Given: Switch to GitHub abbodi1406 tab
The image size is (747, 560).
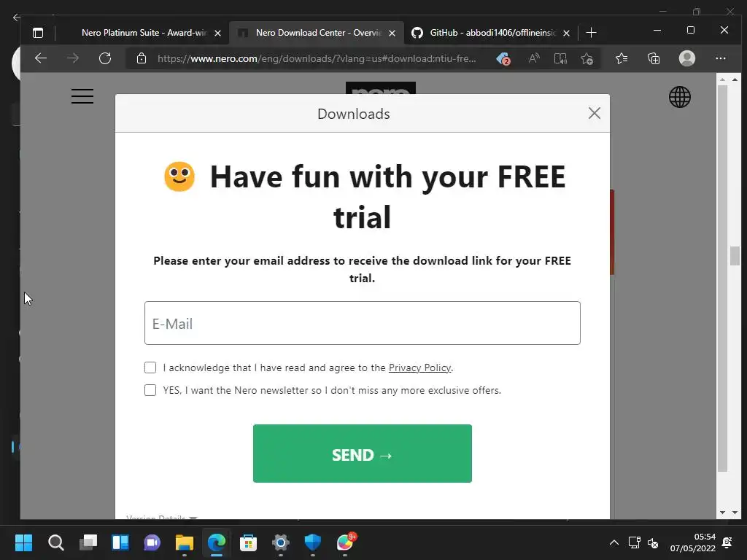Looking at the screenshot, I should pyautogui.click(x=491, y=33).
